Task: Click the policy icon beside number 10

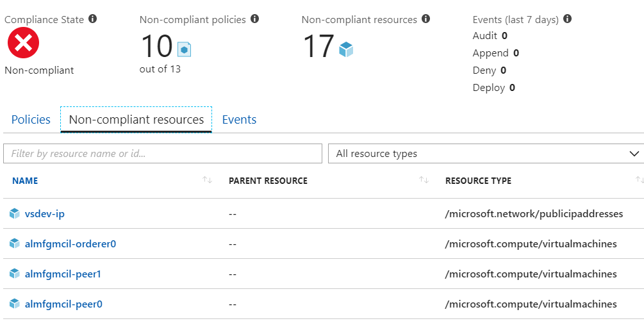Action: click(185, 49)
